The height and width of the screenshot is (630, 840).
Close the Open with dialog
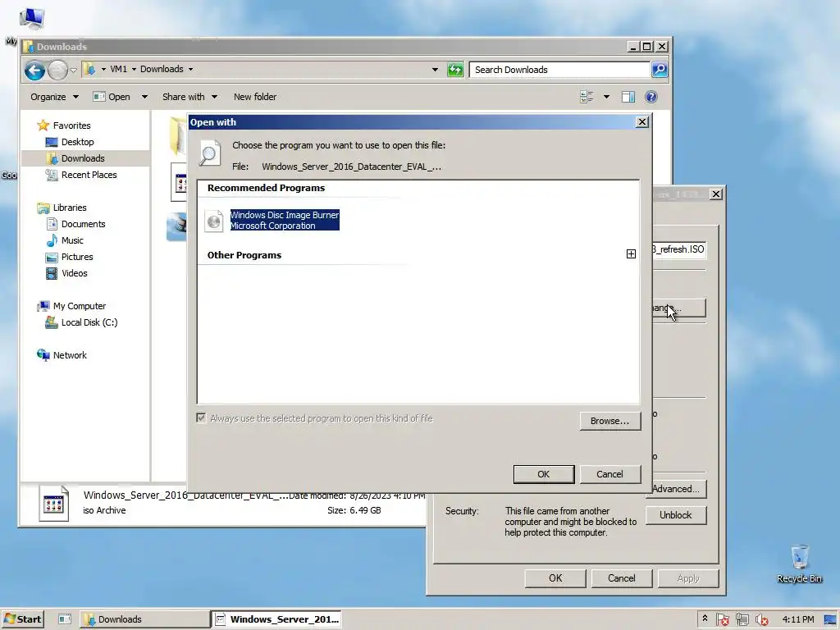pos(641,122)
